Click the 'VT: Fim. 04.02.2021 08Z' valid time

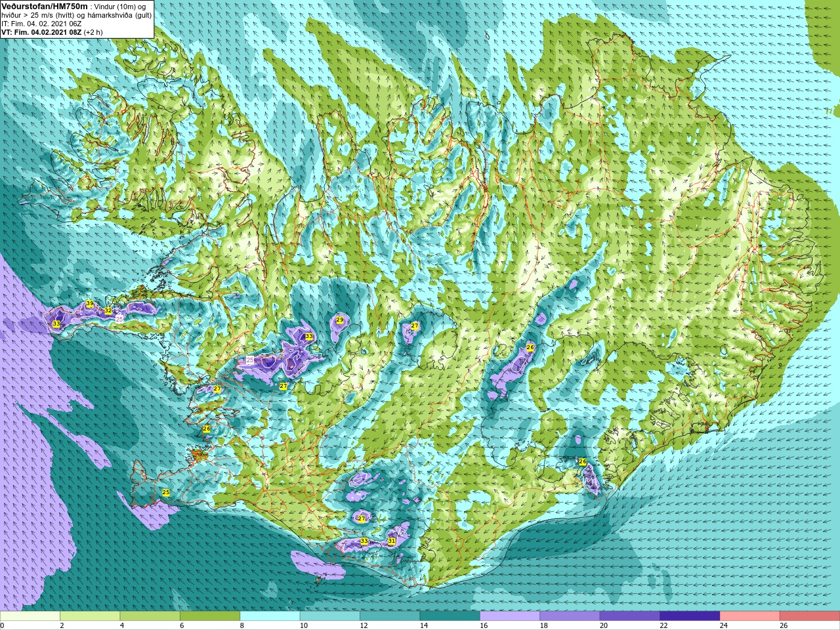41,32
